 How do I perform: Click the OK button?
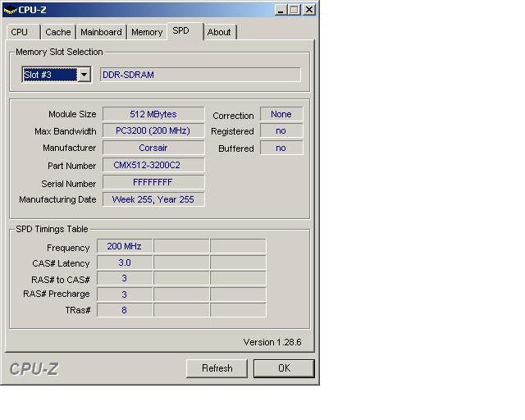(x=284, y=368)
